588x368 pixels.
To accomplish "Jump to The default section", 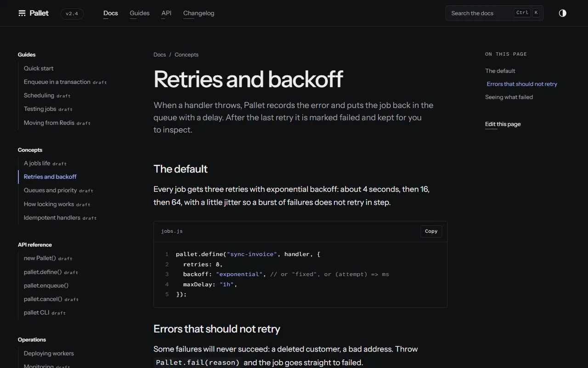I will pyautogui.click(x=500, y=71).
